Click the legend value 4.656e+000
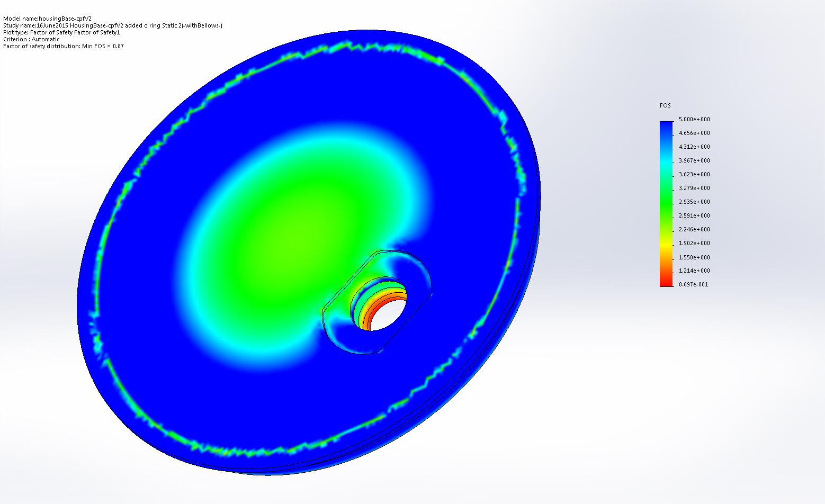This screenshot has height=504, width=825. tap(694, 133)
